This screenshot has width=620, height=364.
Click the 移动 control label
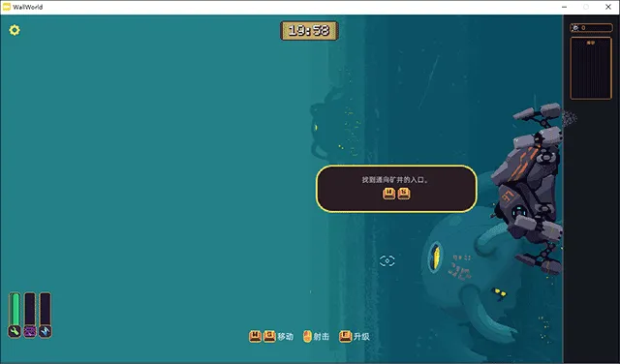[x=286, y=337]
